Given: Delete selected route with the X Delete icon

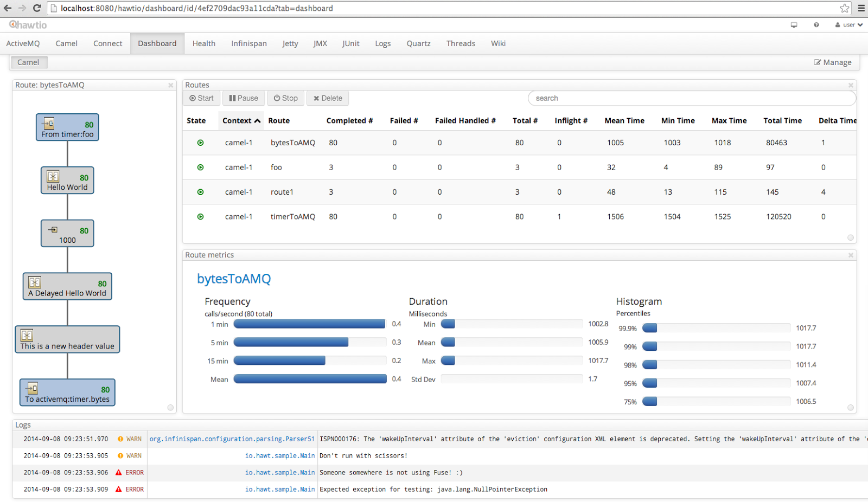Looking at the screenshot, I should [x=317, y=98].
